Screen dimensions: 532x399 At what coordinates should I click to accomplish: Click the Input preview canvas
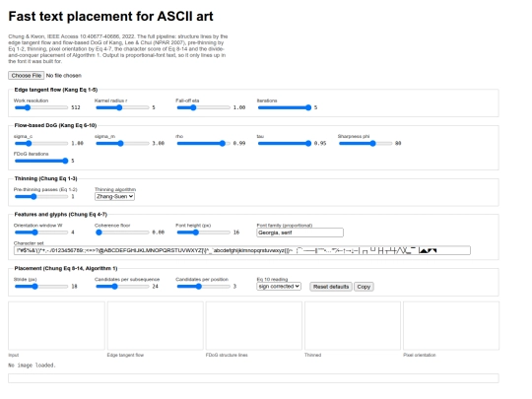click(x=57, y=326)
